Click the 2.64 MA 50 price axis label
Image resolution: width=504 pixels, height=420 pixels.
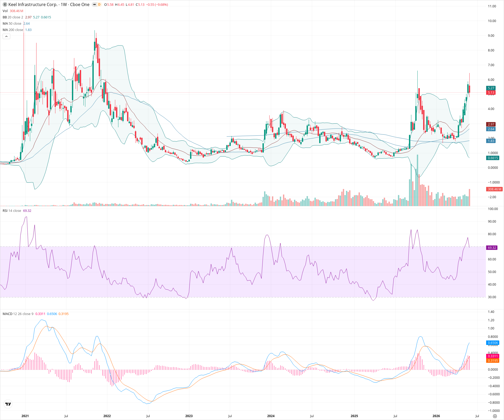(491, 129)
